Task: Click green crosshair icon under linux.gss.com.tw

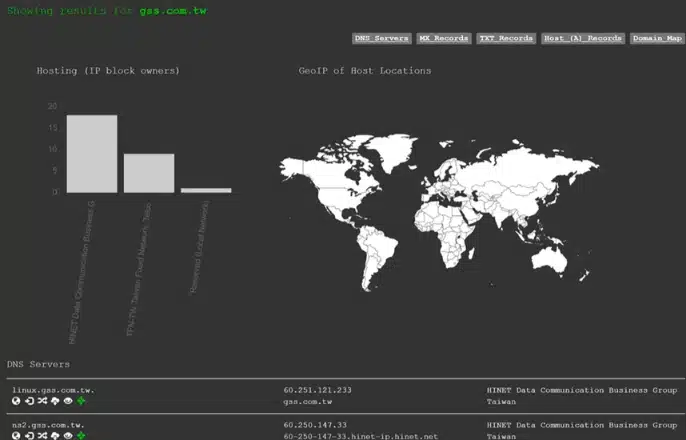Action: pos(81,401)
